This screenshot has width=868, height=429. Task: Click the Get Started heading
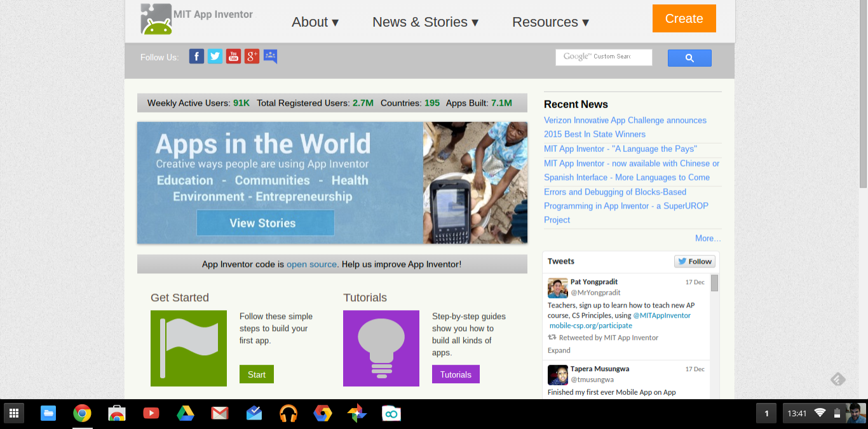(180, 297)
